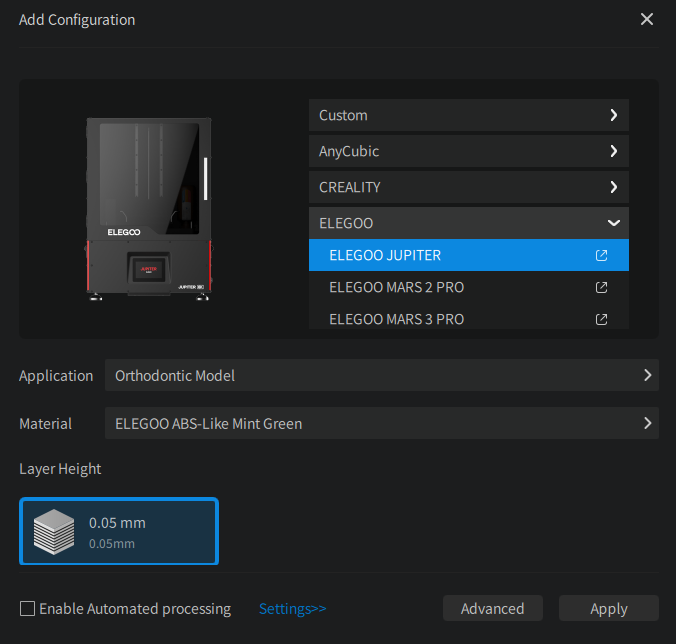Click the Apply button
The image size is (676, 644).
pos(608,608)
